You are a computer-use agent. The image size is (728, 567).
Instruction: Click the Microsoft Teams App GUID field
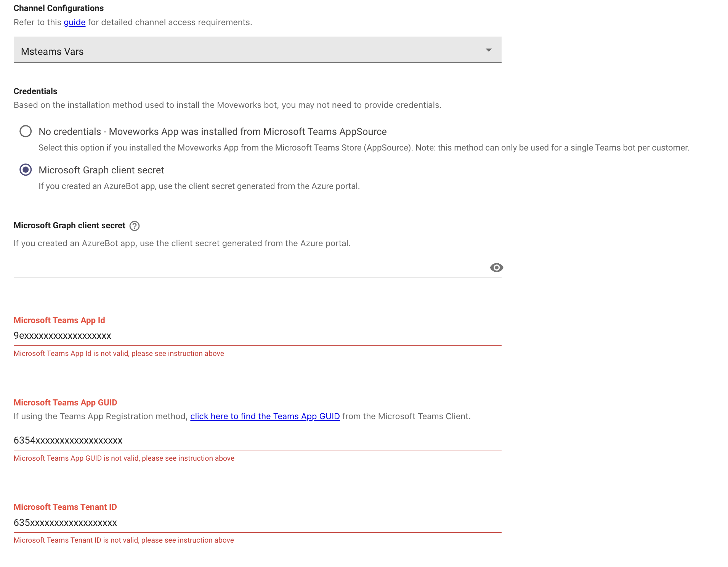click(x=257, y=440)
